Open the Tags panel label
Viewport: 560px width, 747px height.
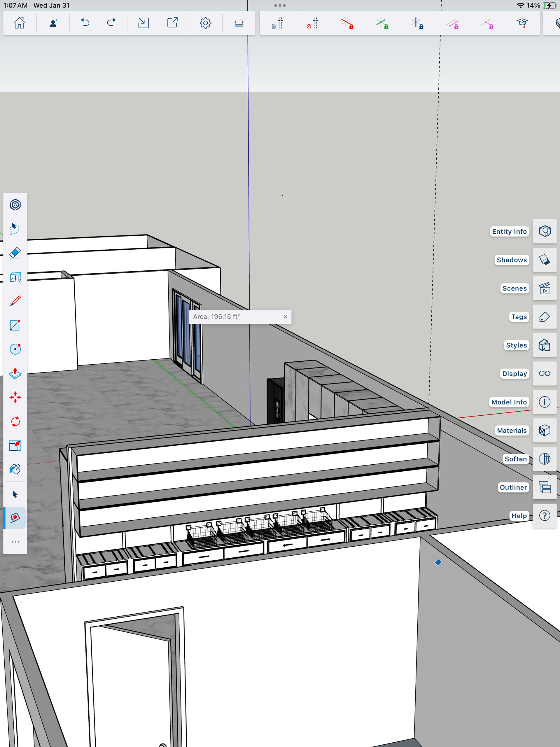pyautogui.click(x=519, y=317)
